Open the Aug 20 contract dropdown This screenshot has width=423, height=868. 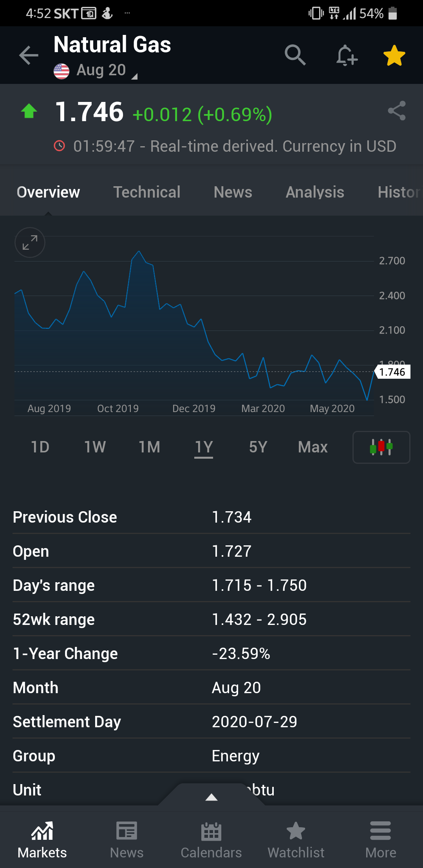[107, 71]
